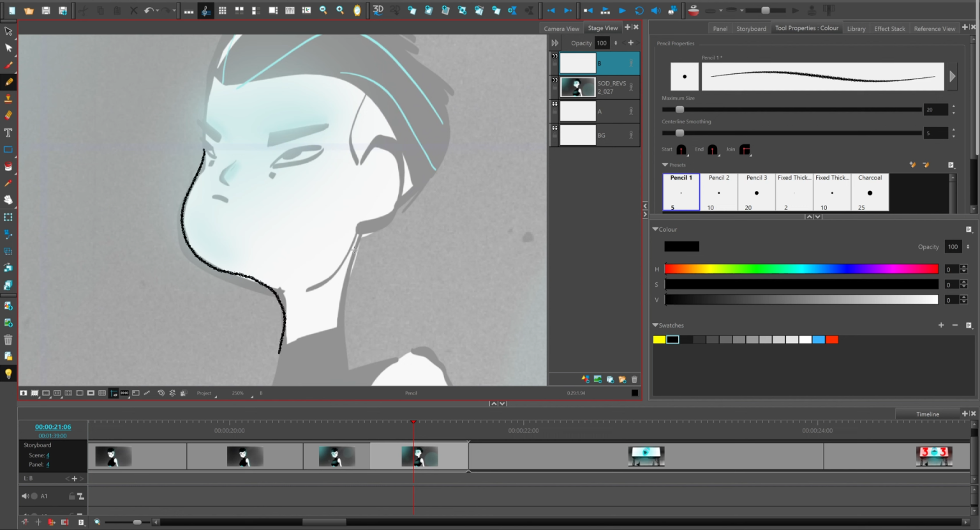Toggle the timecode display button
This screenshot has height=530, width=980.
click(x=124, y=393)
